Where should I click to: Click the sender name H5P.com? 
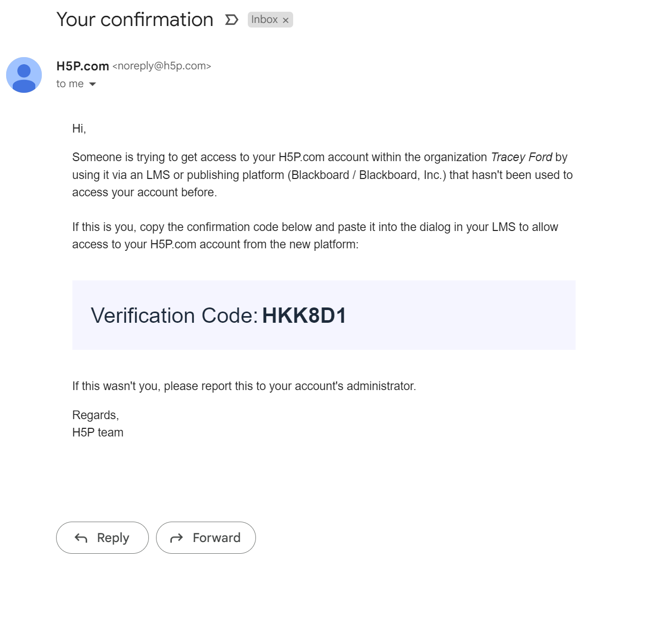point(83,66)
